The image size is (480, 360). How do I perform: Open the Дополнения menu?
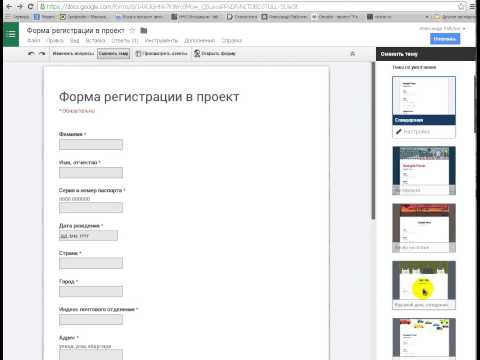point(200,41)
